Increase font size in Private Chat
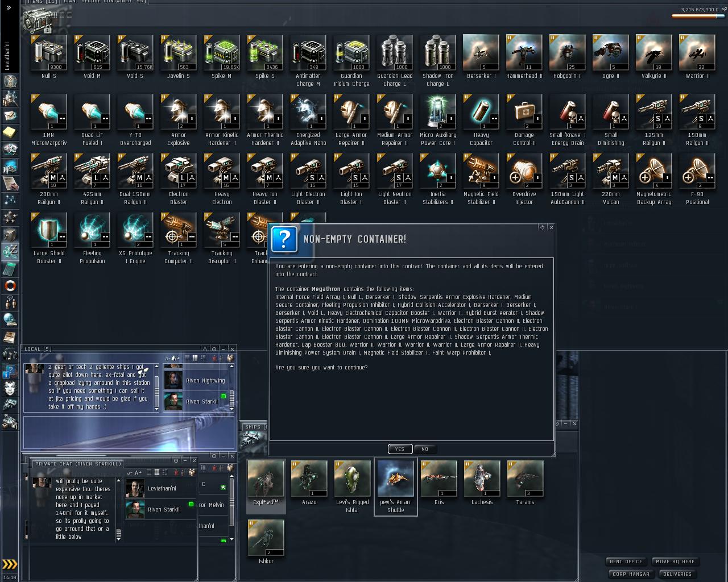This screenshot has width=728, height=582. coord(138,472)
